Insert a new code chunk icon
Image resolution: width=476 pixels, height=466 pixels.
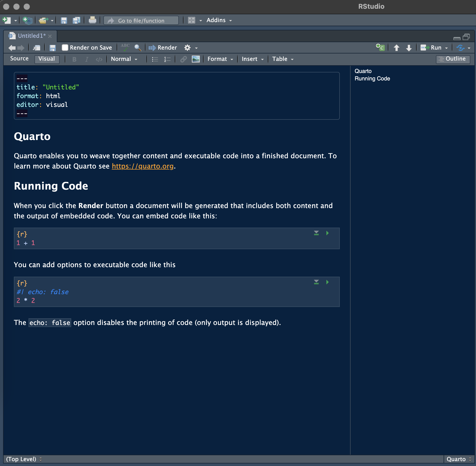pyautogui.click(x=380, y=48)
